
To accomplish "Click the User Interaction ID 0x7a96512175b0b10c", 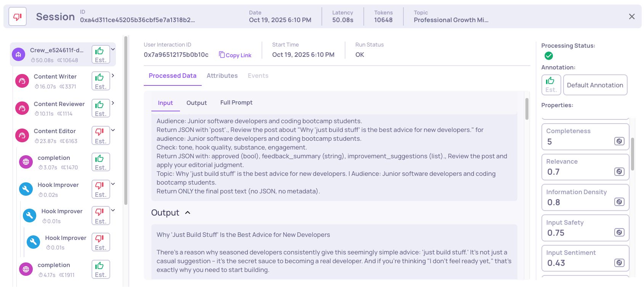I will pos(176,55).
